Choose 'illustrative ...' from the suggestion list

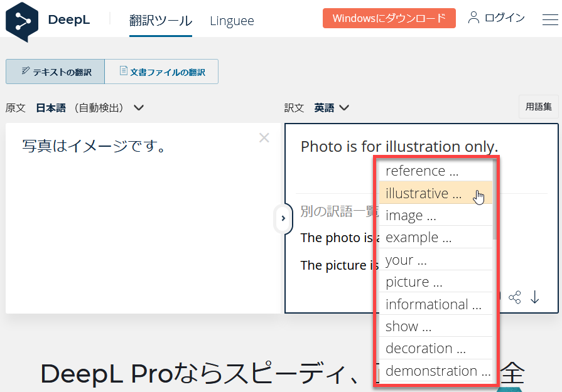pos(423,194)
